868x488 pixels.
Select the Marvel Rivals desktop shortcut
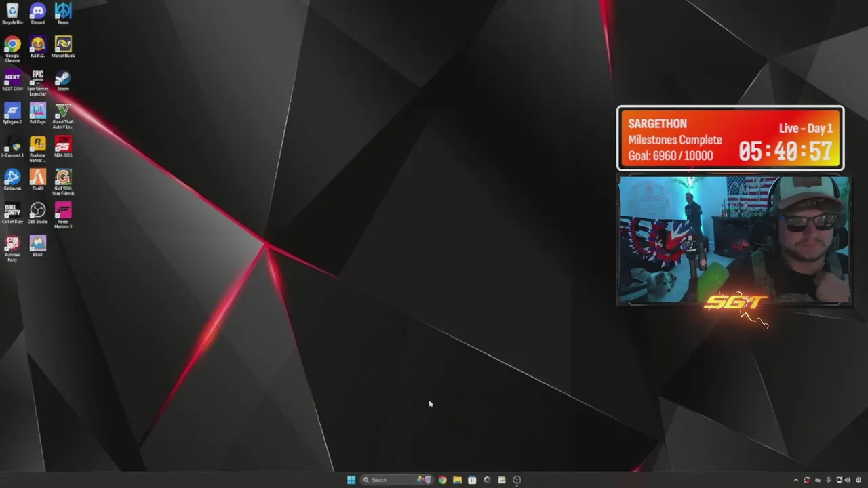(63, 47)
